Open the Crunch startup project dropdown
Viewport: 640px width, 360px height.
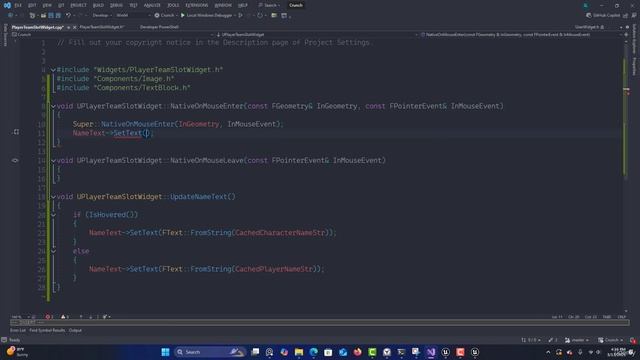(167, 16)
